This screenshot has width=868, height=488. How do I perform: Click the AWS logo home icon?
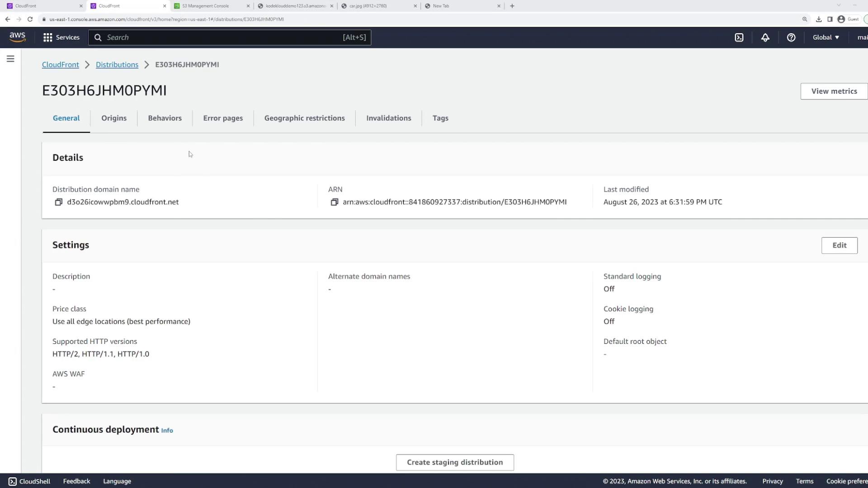[x=17, y=37]
